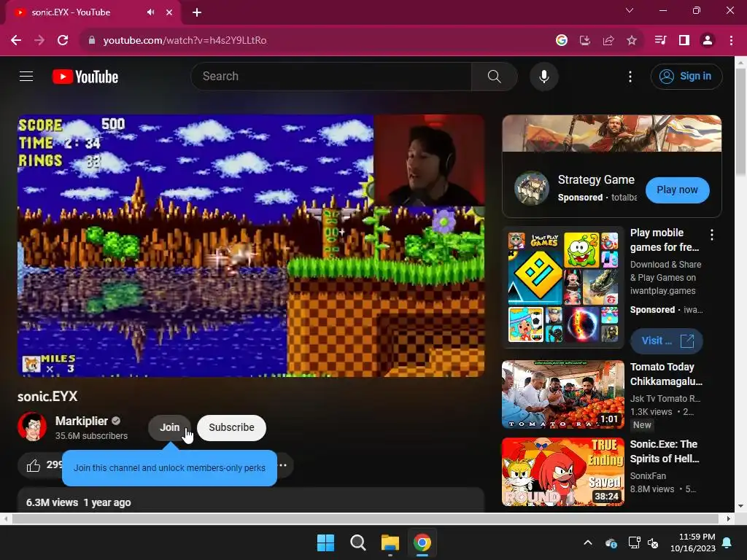Click Play now on Strategy Game ad
Image resolution: width=747 pixels, height=560 pixels.
pyautogui.click(x=677, y=190)
